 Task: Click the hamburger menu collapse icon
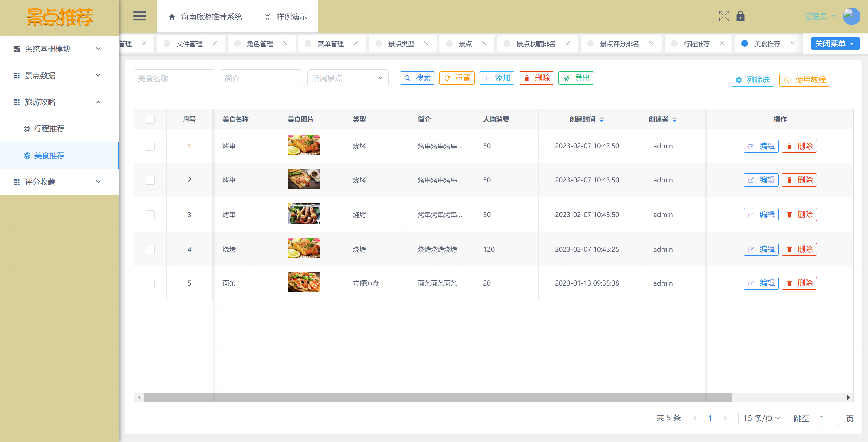pyautogui.click(x=140, y=16)
